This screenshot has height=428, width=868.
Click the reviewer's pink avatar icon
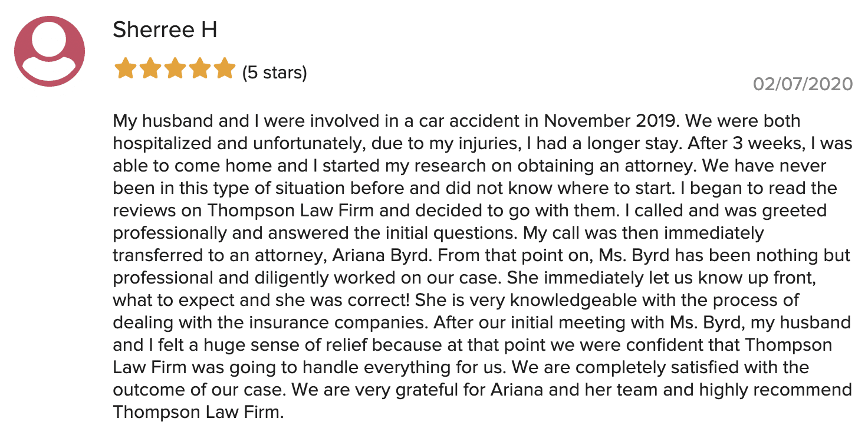pos(50,51)
